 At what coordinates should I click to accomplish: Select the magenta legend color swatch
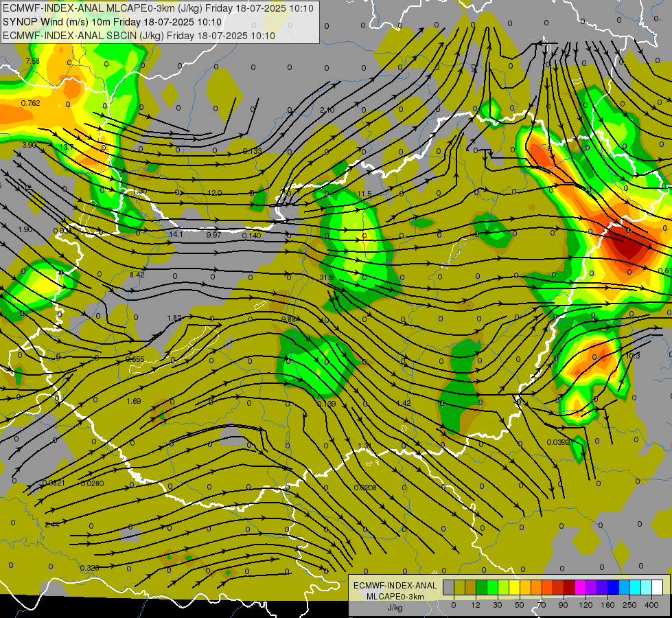tap(581, 588)
